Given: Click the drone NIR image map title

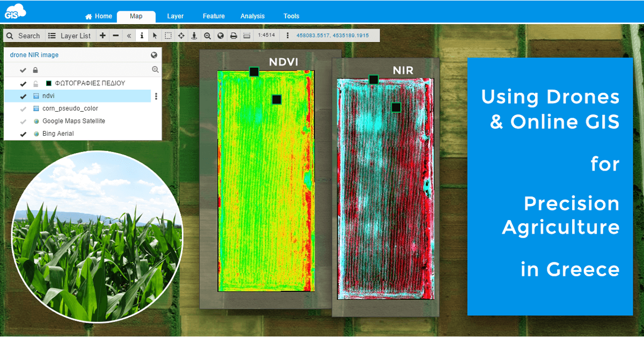Looking at the screenshot, I should [x=34, y=55].
